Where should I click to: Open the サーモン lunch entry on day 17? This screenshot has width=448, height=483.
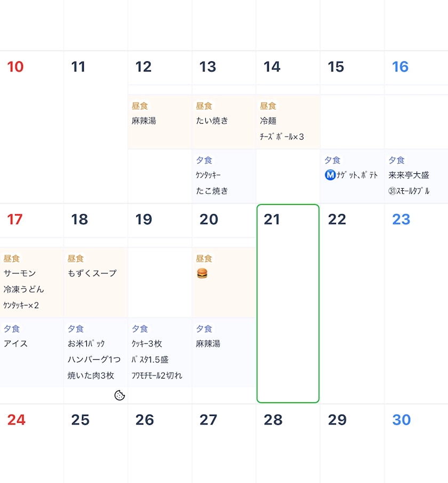pos(20,273)
